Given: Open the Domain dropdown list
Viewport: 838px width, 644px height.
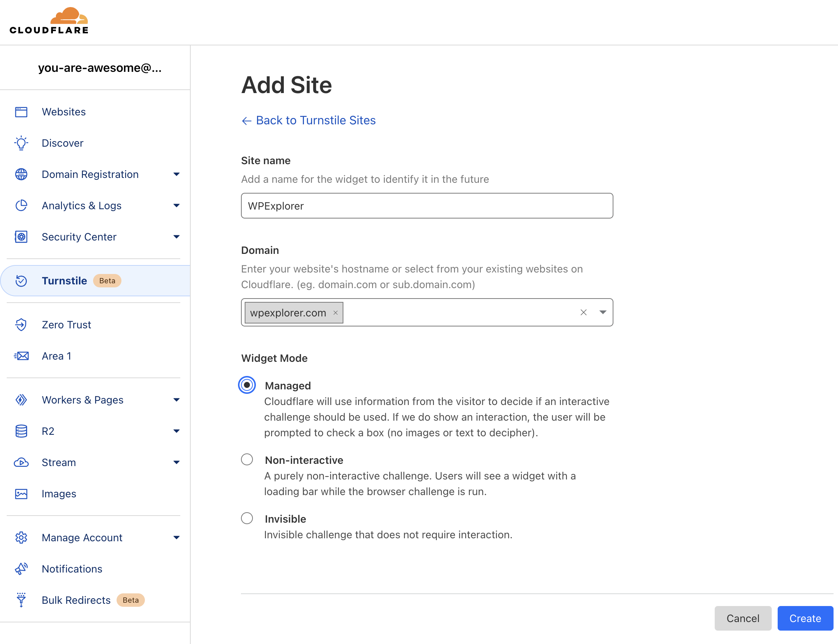Looking at the screenshot, I should (603, 312).
